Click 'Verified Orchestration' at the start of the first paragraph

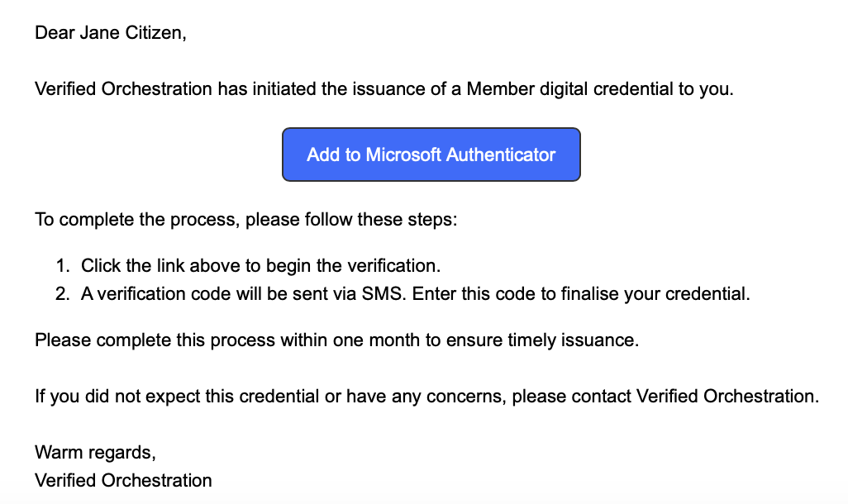(123, 88)
